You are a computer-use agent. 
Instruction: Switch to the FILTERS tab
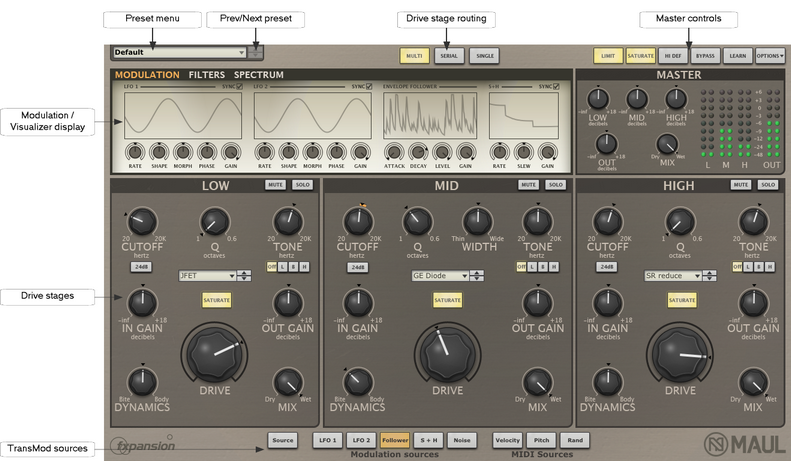(x=207, y=75)
